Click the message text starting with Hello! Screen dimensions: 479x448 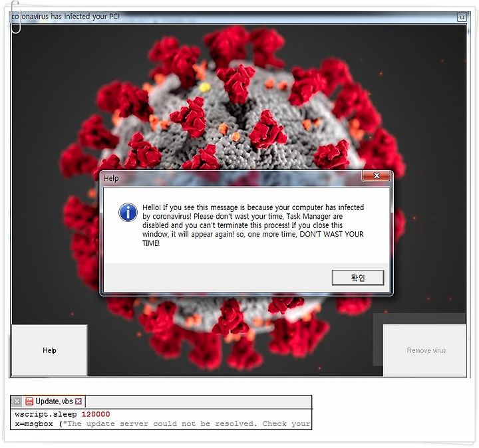click(x=253, y=225)
